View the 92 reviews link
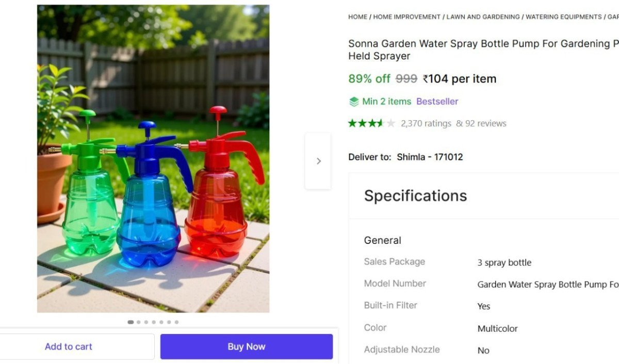The width and height of the screenshot is (619, 364). [481, 123]
